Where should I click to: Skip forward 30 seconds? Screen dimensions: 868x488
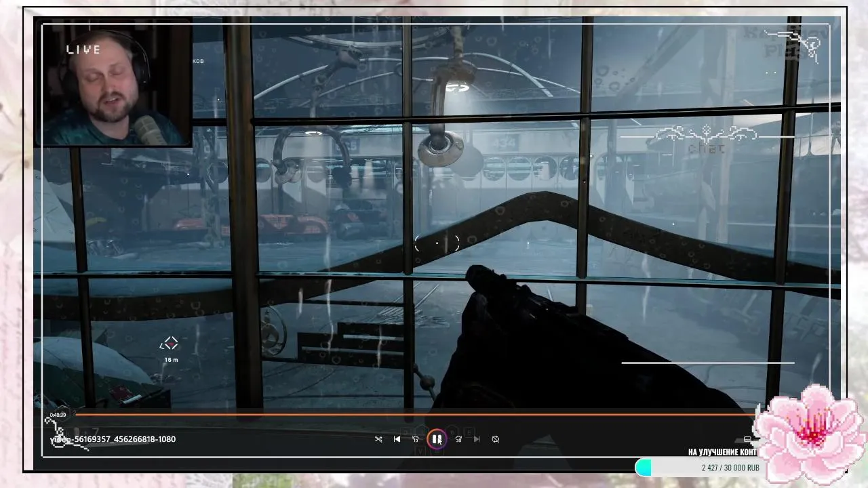[x=458, y=439]
